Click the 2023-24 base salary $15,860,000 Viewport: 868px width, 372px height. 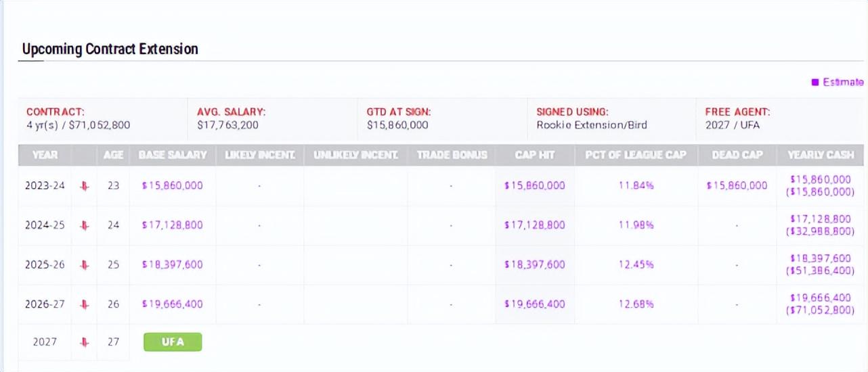[x=172, y=185]
